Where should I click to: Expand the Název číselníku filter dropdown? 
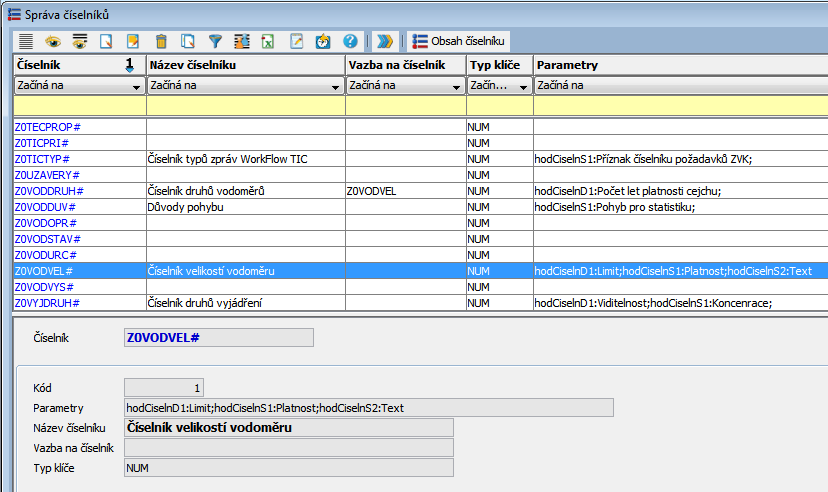click(x=334, y=87)
